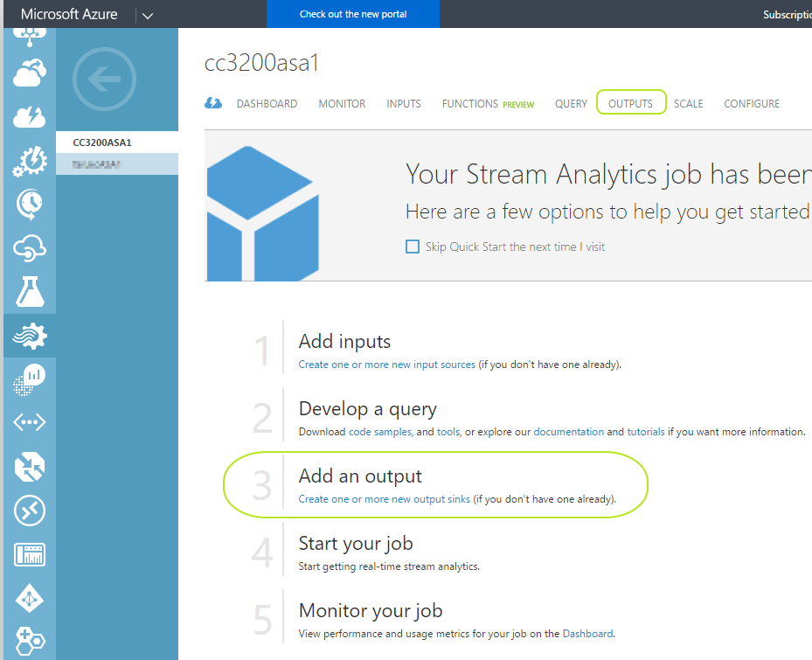Image resolution: width=812 pixels, height=660 pixels.
Task: Select the blurred job below CC3200ASA1
Action: [117, 164]
